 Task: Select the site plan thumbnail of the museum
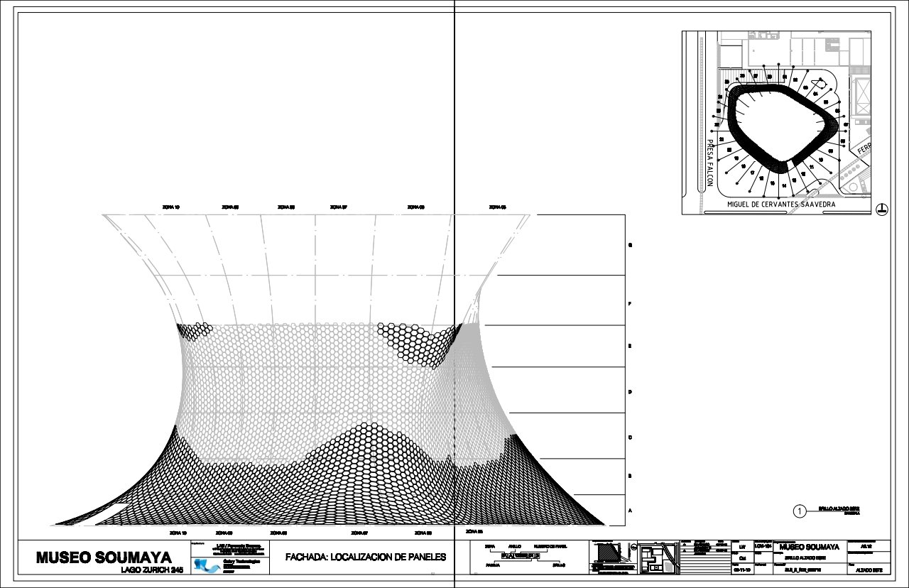pos(776,122)
